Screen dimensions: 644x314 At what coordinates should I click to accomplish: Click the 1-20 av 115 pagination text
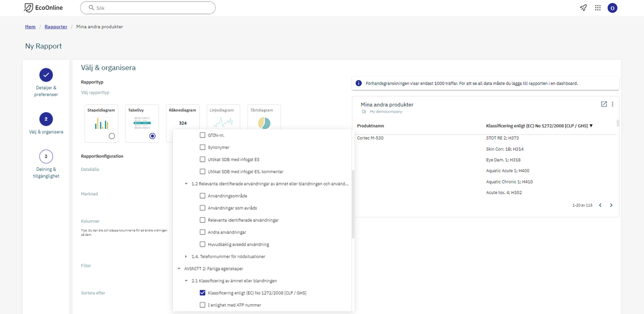click(x=582, y=205)
